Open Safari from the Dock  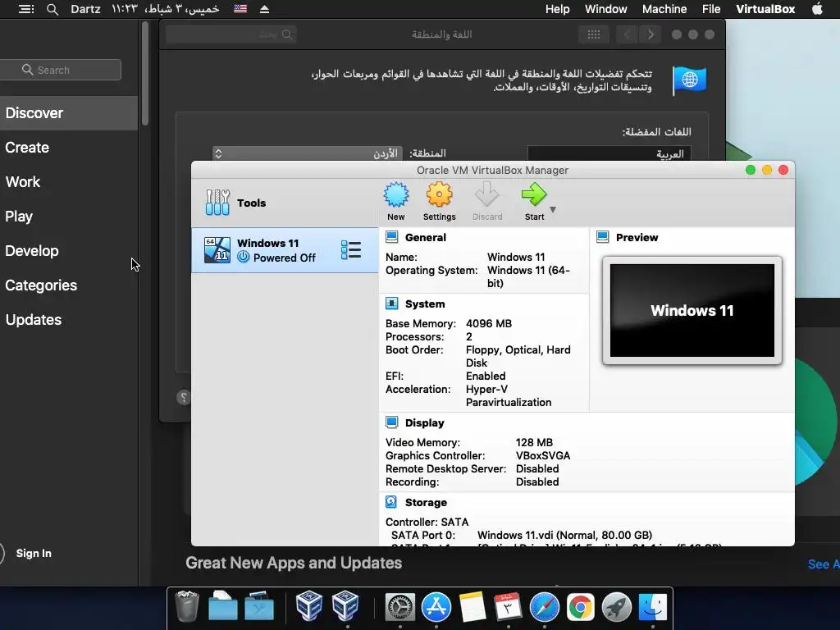point(545,607)
